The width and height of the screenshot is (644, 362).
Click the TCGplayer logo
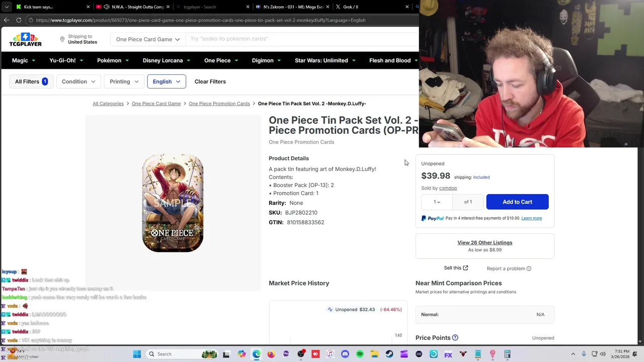click(25, 39)
